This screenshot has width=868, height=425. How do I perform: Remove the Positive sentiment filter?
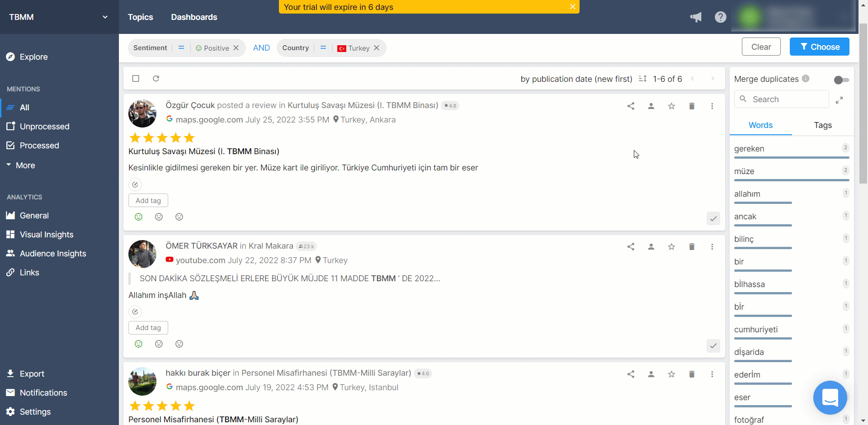point(236,48)
